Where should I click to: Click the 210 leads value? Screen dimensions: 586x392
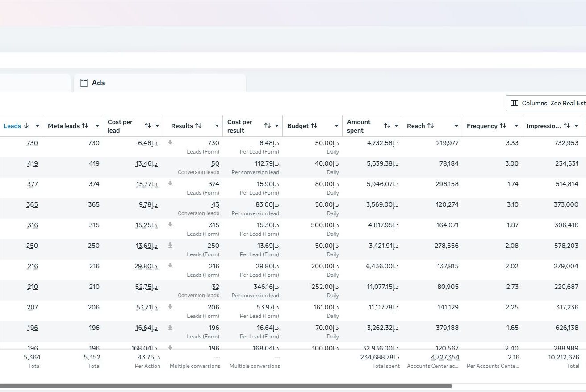point(33,287)
